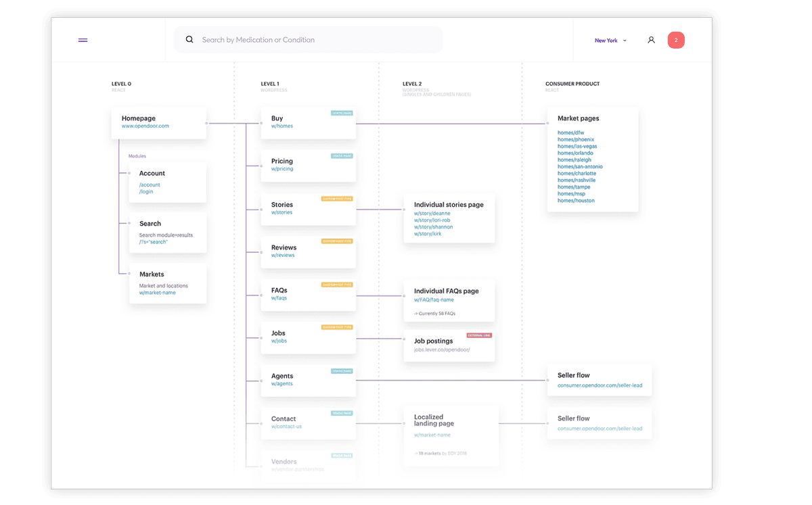Open the jobs.lever.co/opendoor link
This screenshot has width=812, height=505.
[442, 350]
